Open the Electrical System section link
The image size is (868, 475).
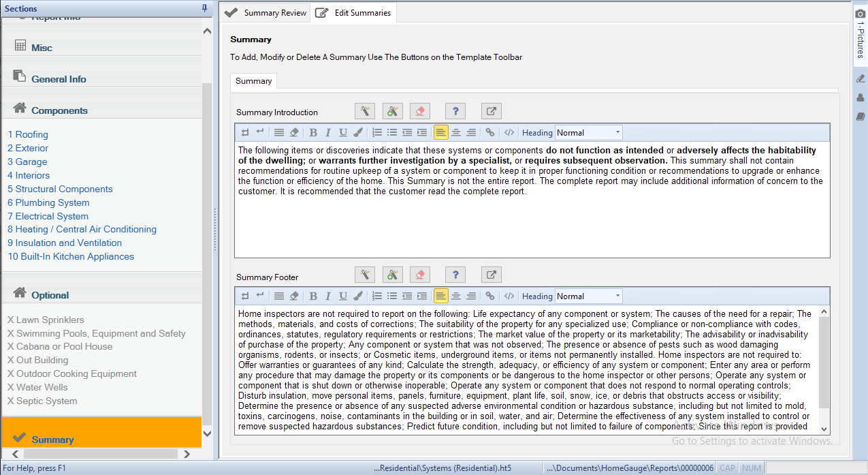tap(48, 216)
